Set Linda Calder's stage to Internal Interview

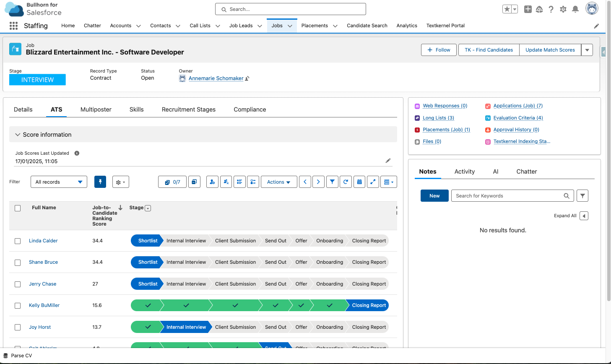(186, 241)
